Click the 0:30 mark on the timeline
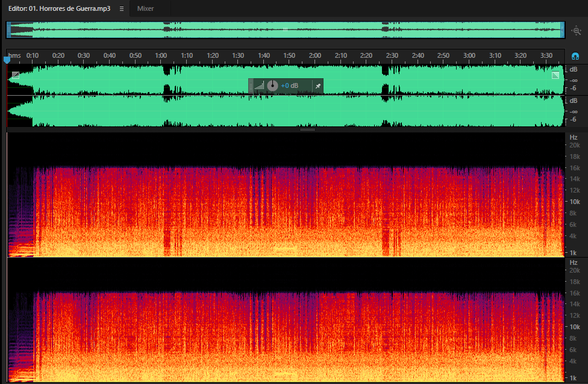588x384 pixels. tap(84, 55)
